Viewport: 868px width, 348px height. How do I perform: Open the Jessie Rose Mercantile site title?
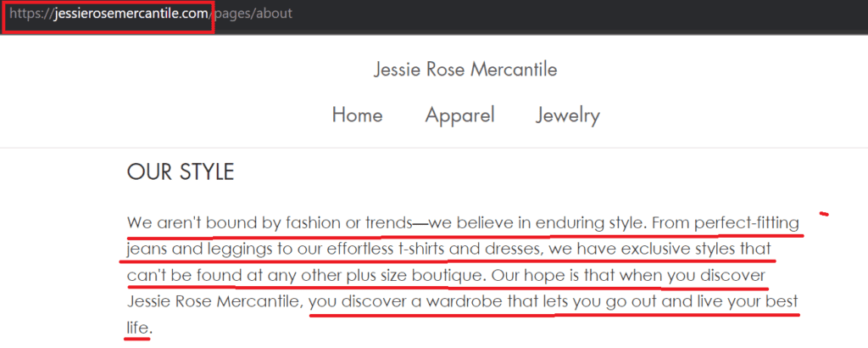[465, 70]
